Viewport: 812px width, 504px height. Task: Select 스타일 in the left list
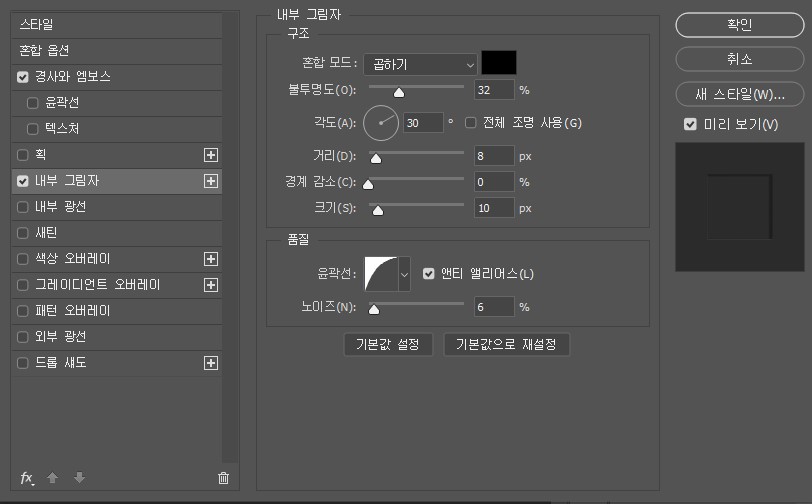pyautogui.click(x=117, y=25)
